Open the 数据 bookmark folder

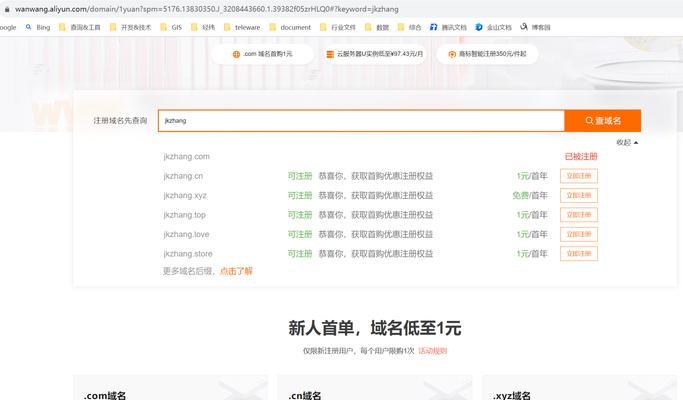tap(377, 27)
